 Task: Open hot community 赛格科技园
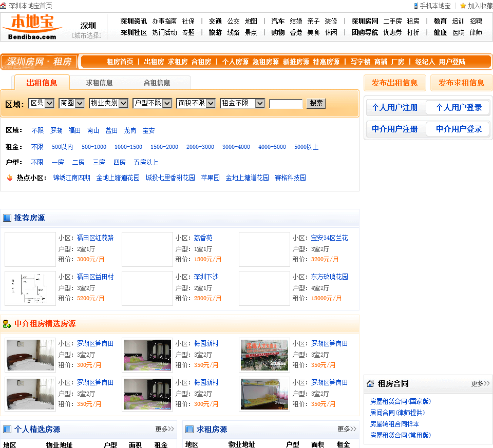coord(290,178)
